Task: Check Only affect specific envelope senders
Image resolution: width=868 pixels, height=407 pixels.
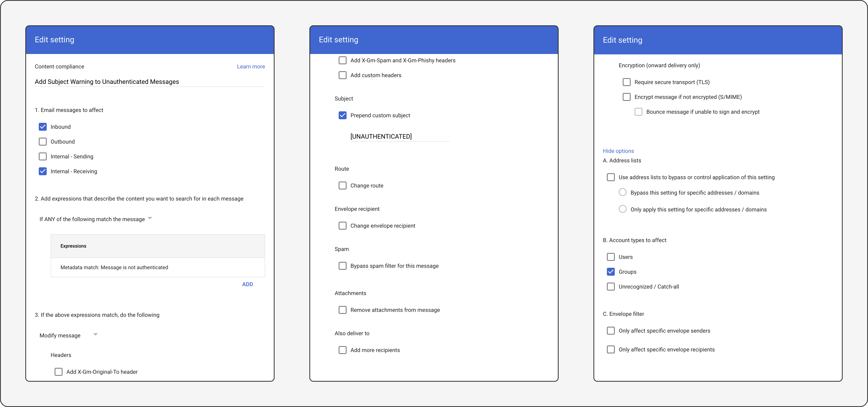Action: (x=611, y=330)
